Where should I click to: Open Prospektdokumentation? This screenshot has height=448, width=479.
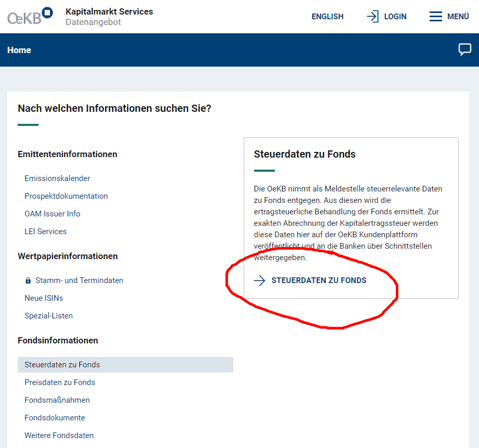point(66,196)
